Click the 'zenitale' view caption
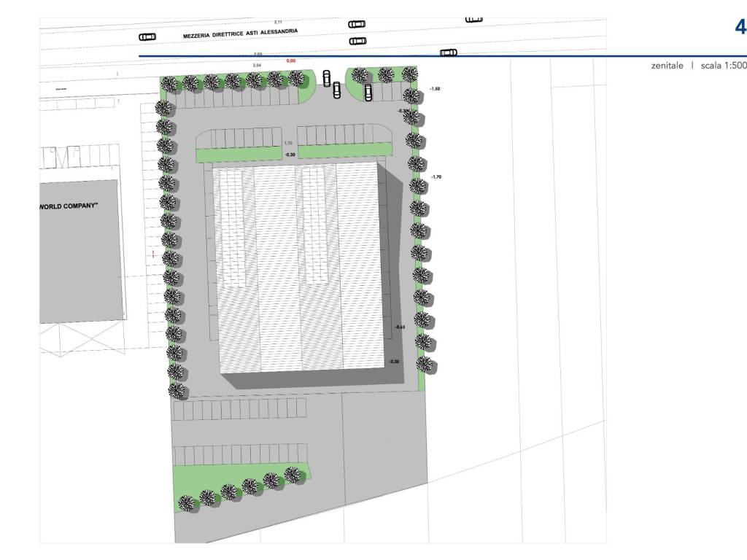The image size is (747, 560). [x=667, y=66]
